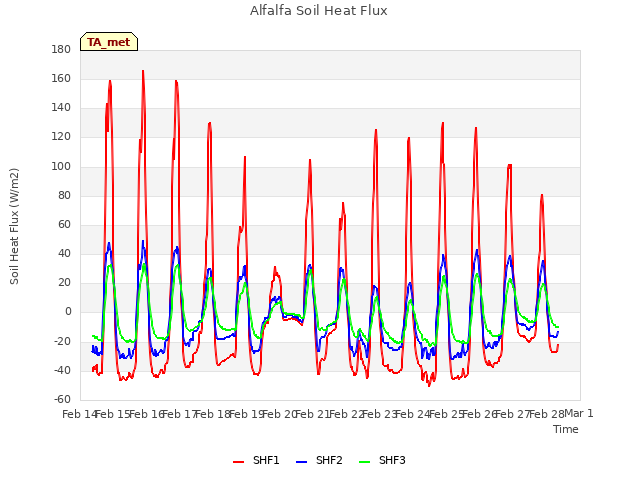
Task: Select the SHF1 legend label
Action: point(266,460)
